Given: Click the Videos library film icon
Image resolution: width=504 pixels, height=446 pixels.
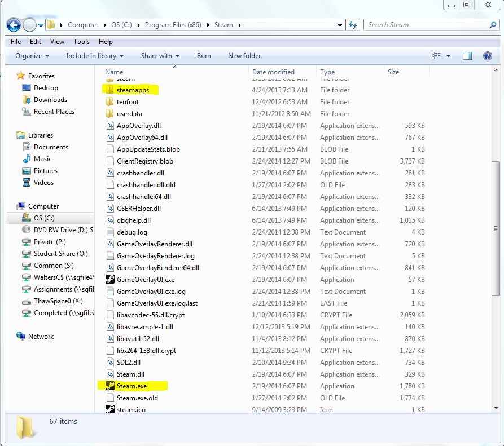Looking at the screenshot, I should tap(27, 182).
